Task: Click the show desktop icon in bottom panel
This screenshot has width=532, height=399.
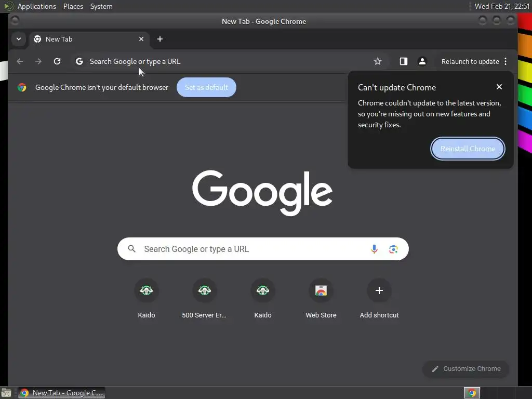Action: coord(6,393)
